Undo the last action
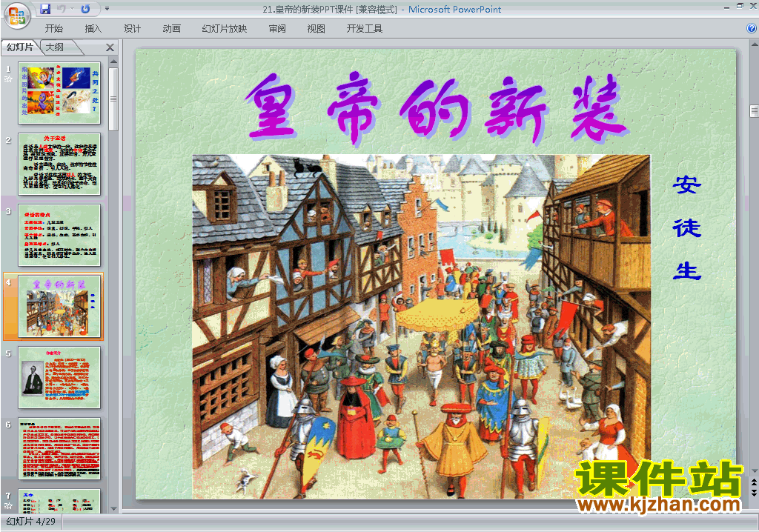Viewport: 759px width, 532px height. [x=61, y=9]
